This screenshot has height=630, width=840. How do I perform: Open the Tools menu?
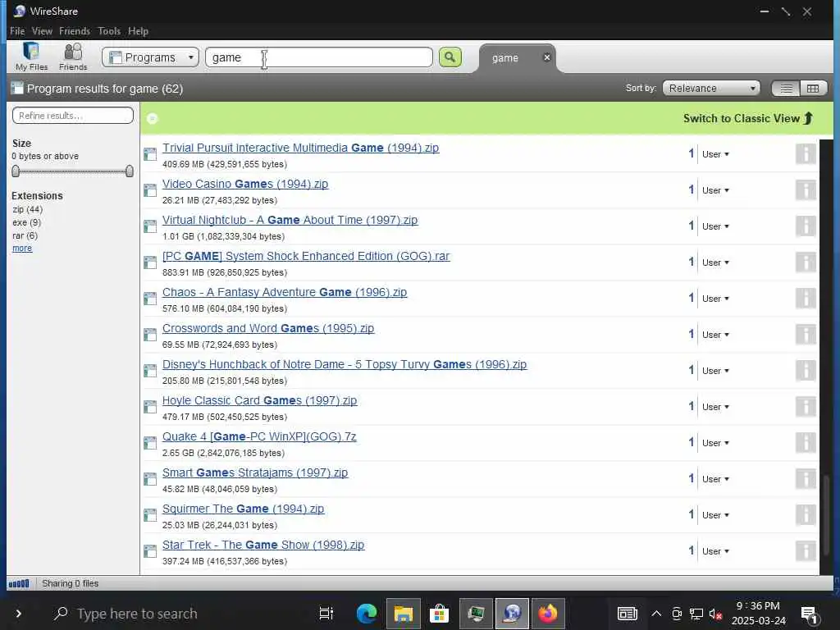click(x=109, y=31)
